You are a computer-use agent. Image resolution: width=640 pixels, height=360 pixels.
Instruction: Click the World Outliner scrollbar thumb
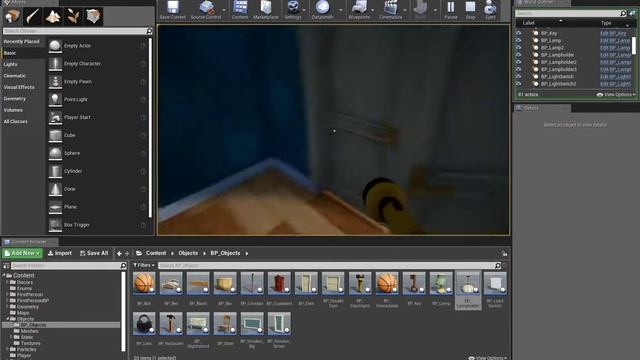point(633,45)
